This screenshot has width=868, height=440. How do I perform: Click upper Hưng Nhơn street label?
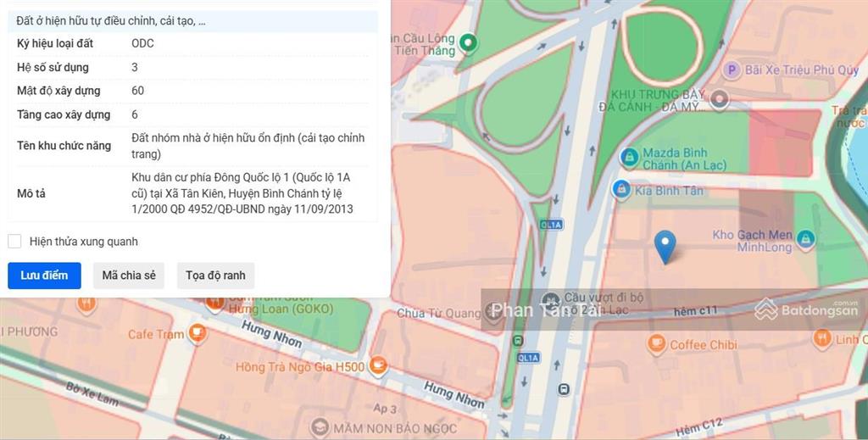pos(272,334)
